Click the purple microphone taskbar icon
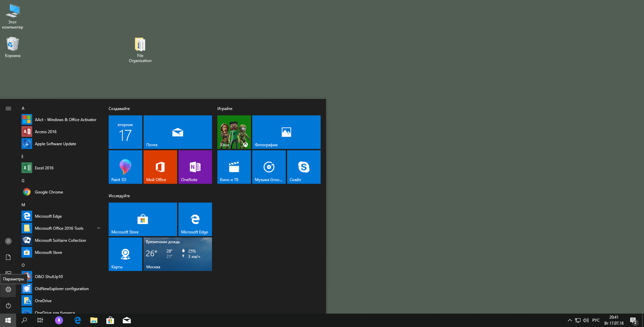 click(59, 321)
